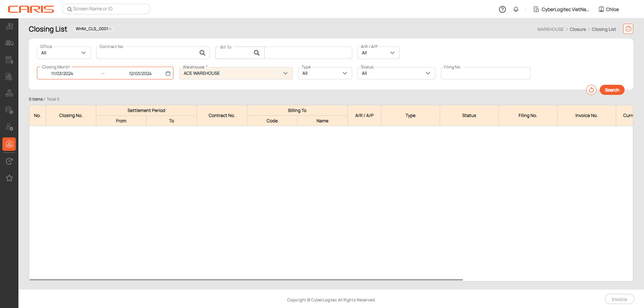Click the notifications bell icon
Screen dimensions: 644x308
(x=516, y=9)
